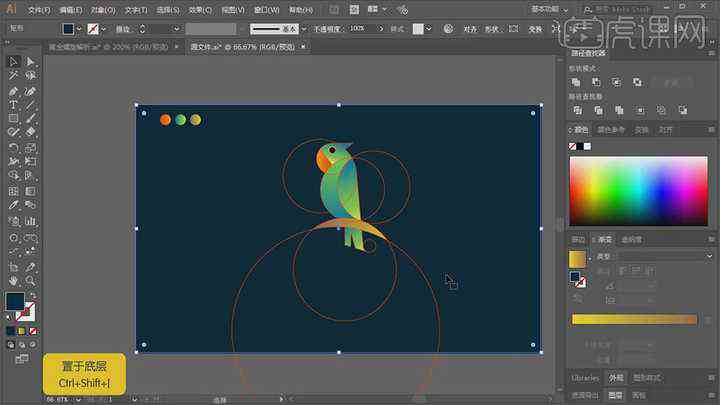720x405 pixels.
Task: Select the Selection tool (black arrow)
Action: (13, 62)
